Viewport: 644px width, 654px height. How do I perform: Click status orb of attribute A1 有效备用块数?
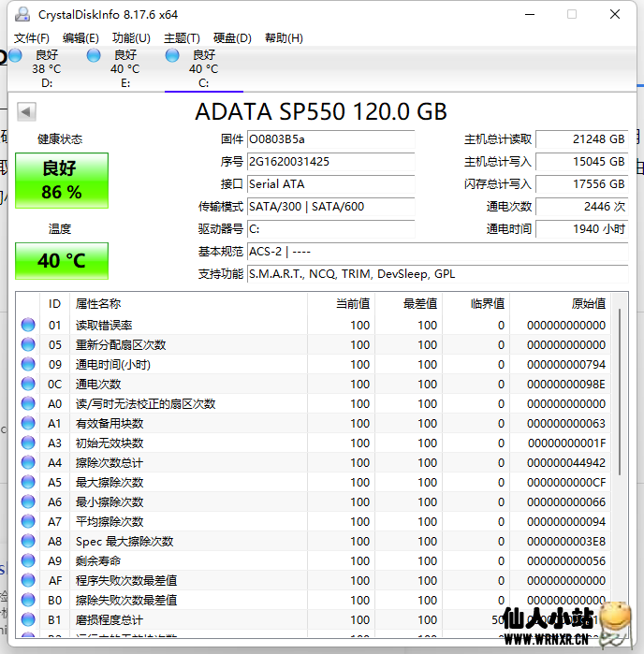tap(28, 423)
